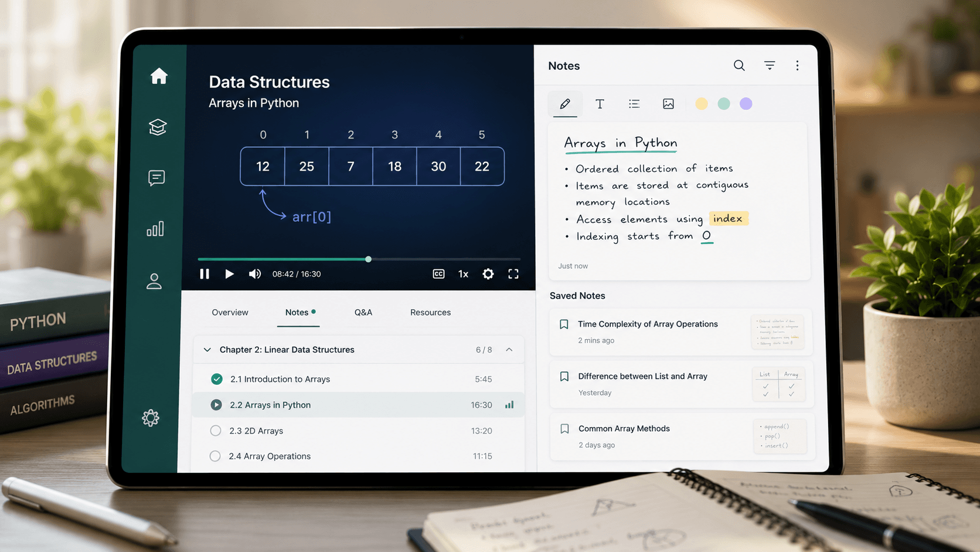The height and width of the screenshot is (552, 980).
Task: Open Difference between List and Array note
Action: 681,384
